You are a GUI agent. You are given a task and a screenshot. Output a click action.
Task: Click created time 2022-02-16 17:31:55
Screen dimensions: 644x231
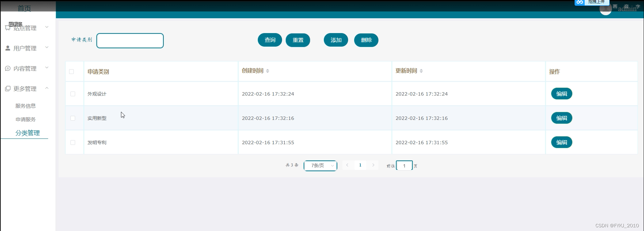pos(268,143)
